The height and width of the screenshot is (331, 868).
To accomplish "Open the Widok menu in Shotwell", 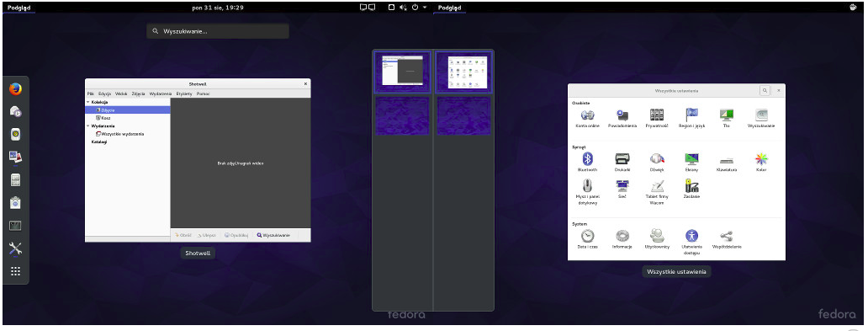I will pos(121,93).
